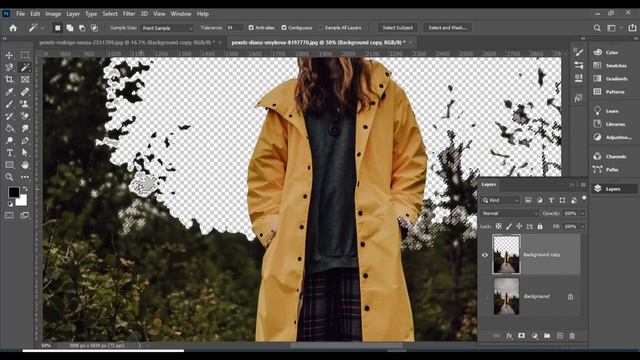Select the Hand tool
640x360 pixels.
(x=25, y=165)
